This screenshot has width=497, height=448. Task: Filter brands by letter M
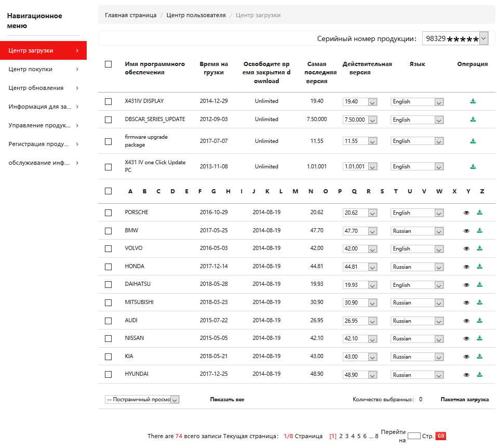[295, 191]
